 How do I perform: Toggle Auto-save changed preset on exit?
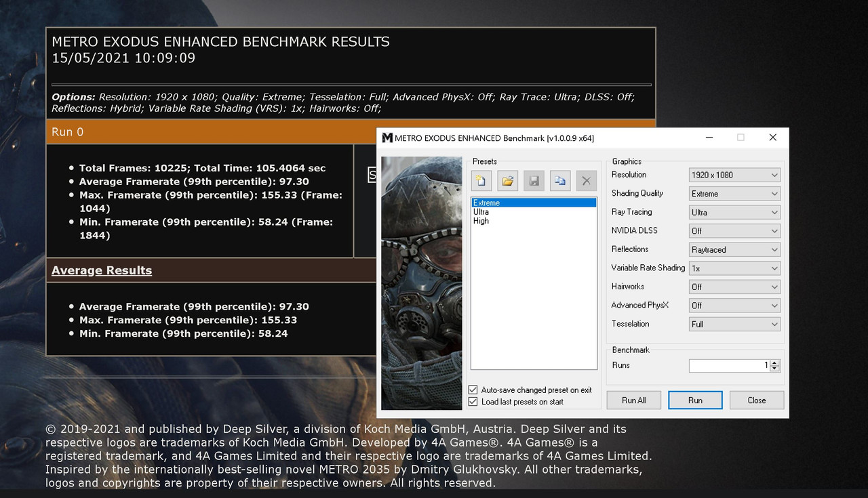point(473,390)
